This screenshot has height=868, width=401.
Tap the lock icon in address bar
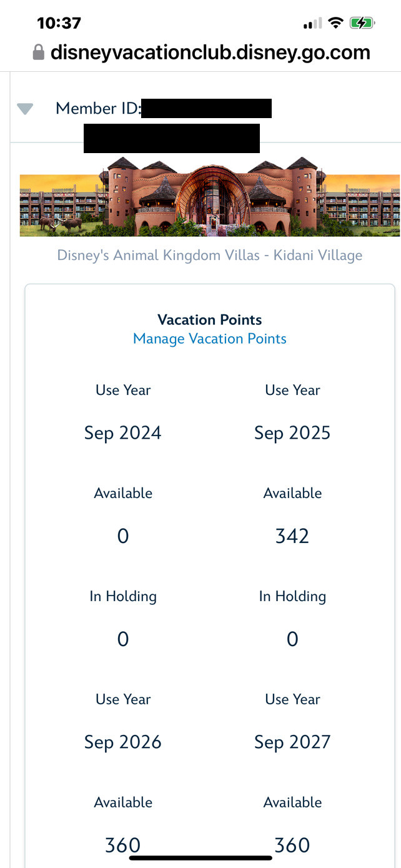tap(39, 52)
